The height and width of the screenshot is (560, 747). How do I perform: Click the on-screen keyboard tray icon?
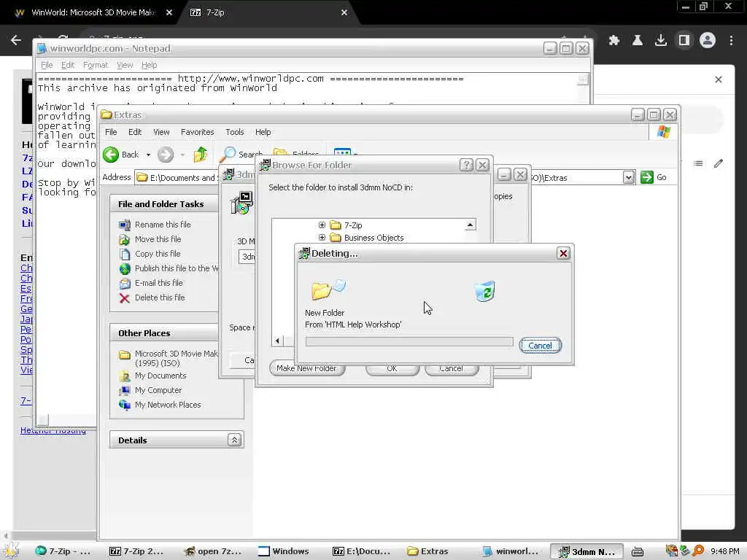point(637,551)
